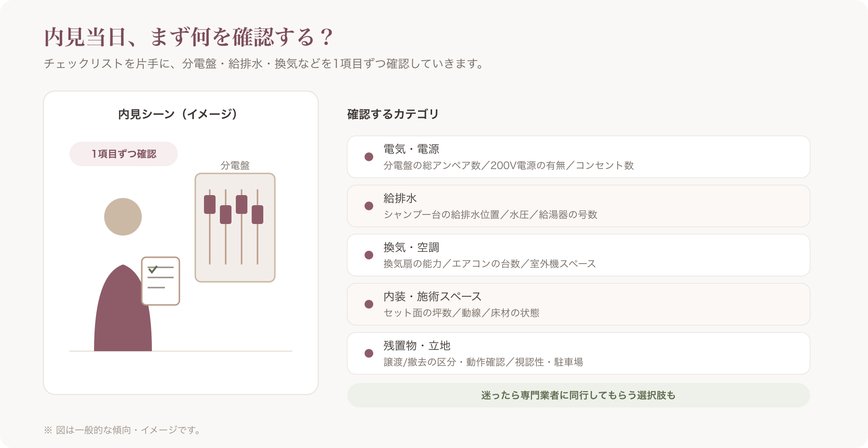The width and height of the screenshot is (868, 448).
Task: Click the checklist clipboard icon
Action: click(161, 281)
